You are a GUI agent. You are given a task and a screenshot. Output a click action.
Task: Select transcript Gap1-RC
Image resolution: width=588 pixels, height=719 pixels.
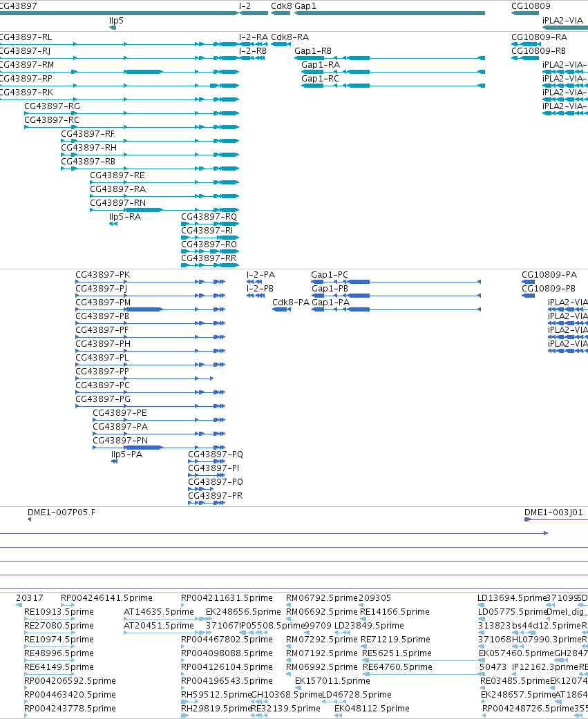393,86
